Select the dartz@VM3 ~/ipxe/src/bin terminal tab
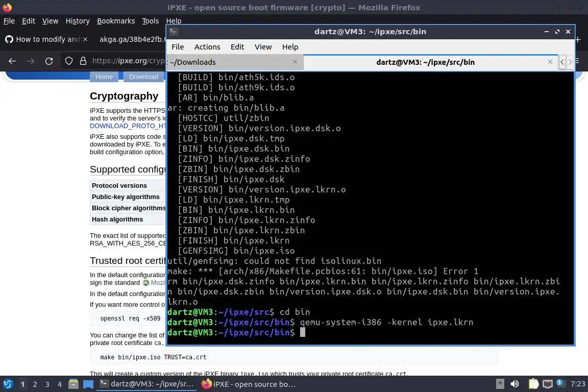Screen dimensions: 588x392 point(425,62)
